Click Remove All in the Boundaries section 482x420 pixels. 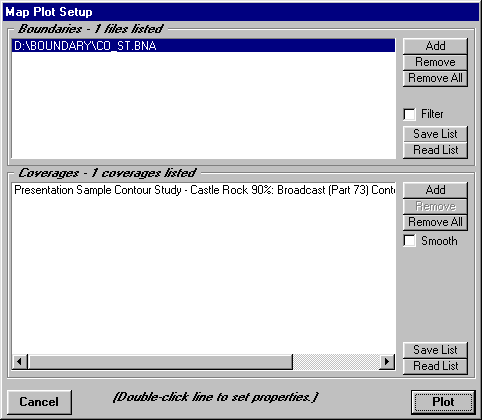coord(435,78)
